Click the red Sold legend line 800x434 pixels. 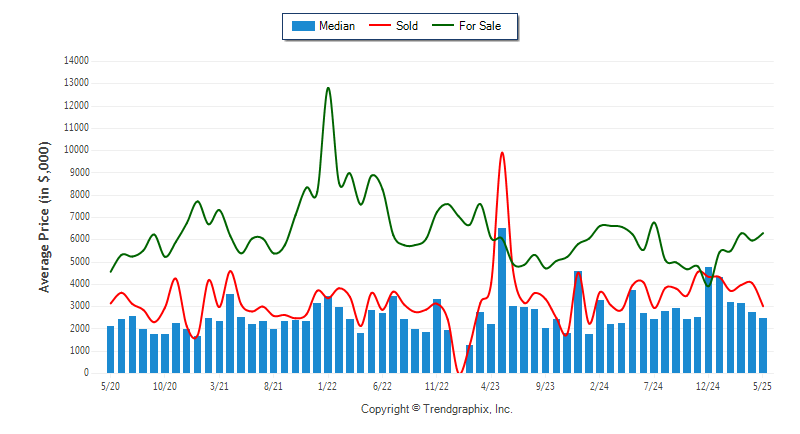tap(380, 25)
